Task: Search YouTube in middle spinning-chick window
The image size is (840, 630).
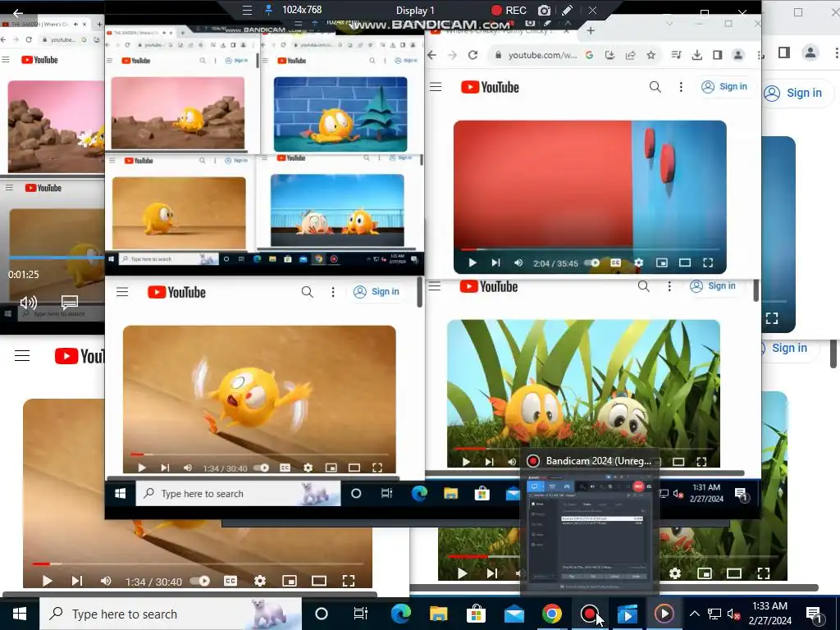Action: coord(307,292)
